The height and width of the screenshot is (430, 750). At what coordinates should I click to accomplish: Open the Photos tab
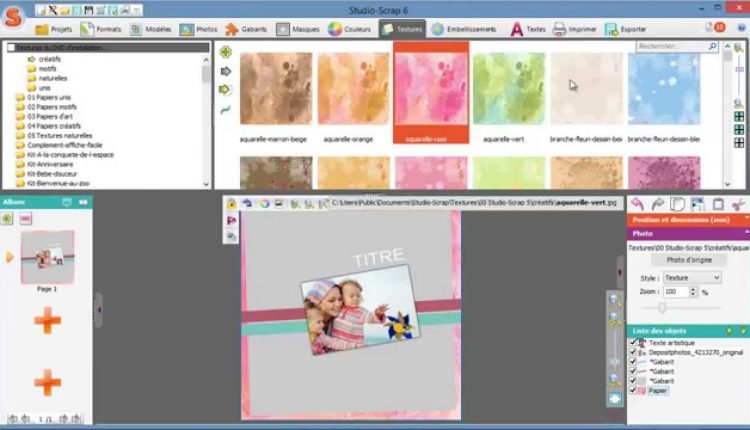(x=199, y=29)
